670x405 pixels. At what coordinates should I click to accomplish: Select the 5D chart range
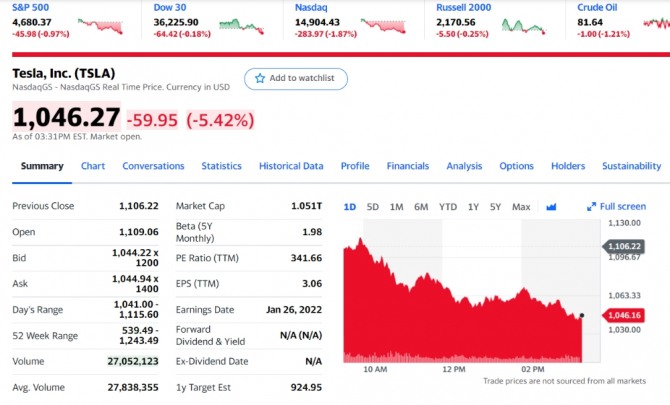coord(372,207)
